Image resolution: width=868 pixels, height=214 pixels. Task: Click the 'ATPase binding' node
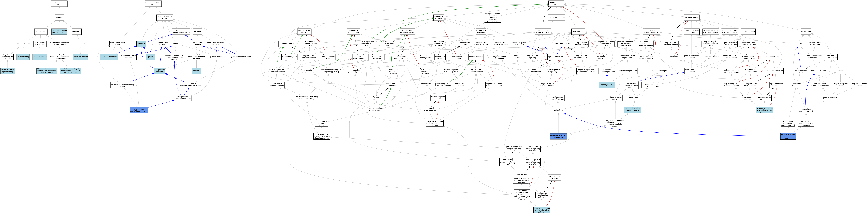tap(23, 57)
